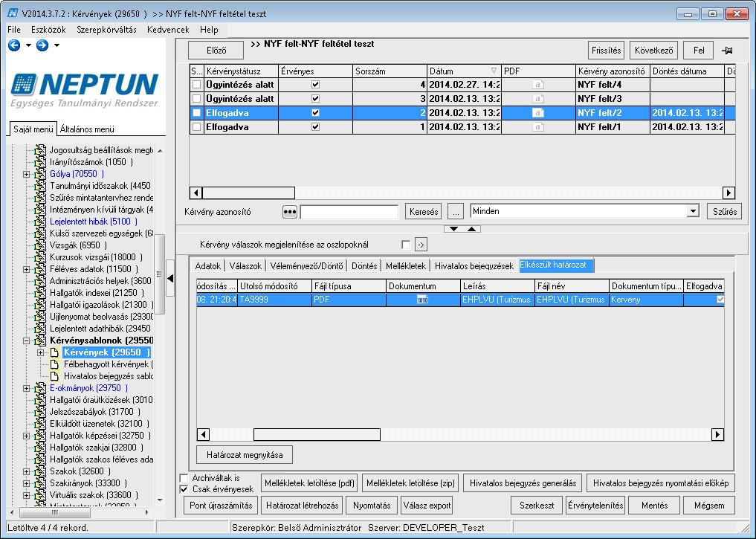Click the Frissítés button
Screen dimensions: 756x539
click(606, 50)
